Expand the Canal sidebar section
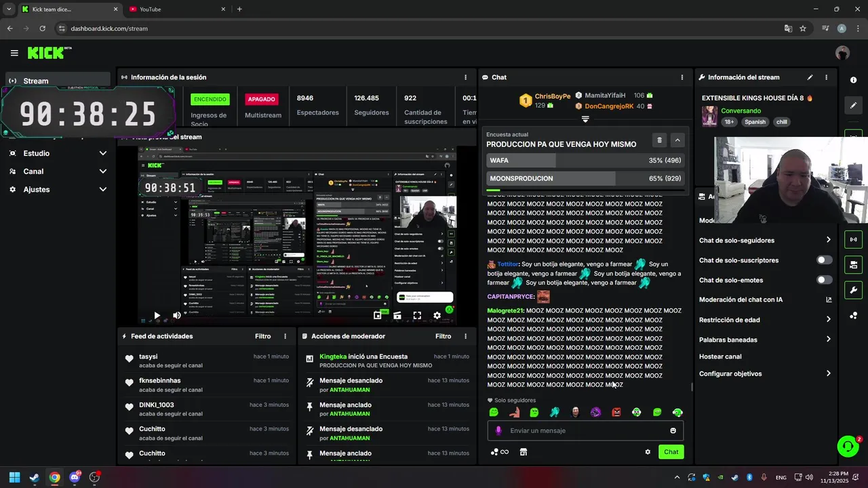The height and width of the screenshot is (488, 868). 102,171
